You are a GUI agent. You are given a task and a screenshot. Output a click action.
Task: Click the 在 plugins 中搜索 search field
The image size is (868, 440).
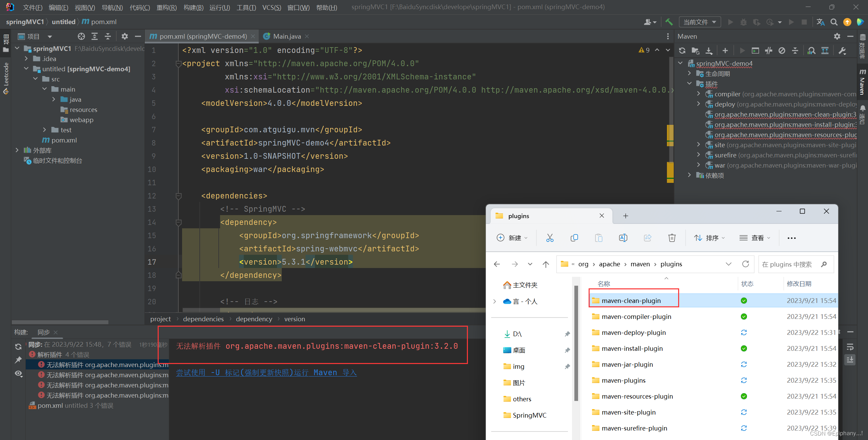[x=787, y=264]
